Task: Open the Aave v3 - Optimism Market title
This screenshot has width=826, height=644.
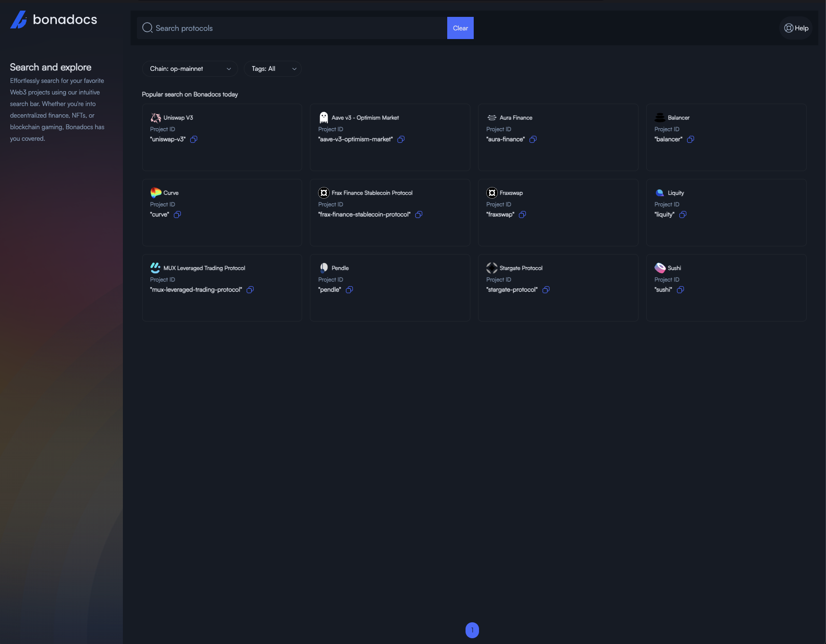Action: coord(365,118)
